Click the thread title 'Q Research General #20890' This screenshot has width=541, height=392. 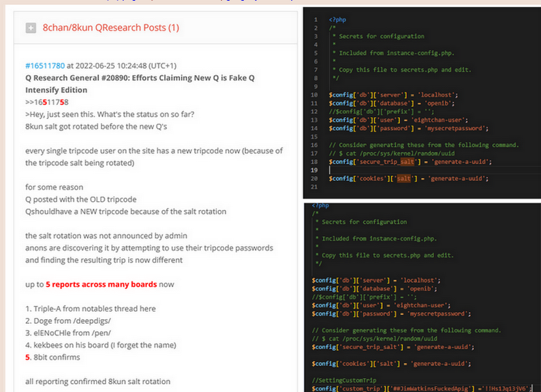coord(140,84)
